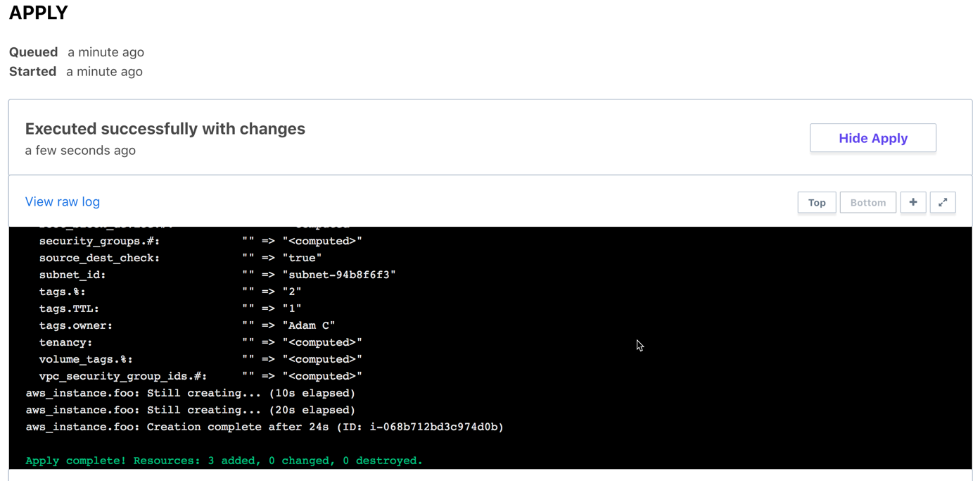This screenshot has width=980, height=481.
Task: Click the source_dest_check log line
Action: 180,258
